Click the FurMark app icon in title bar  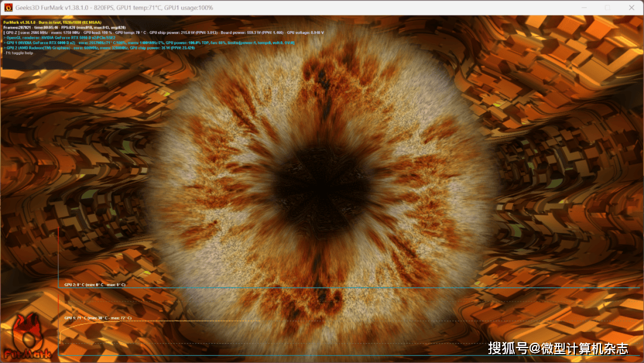tap(8, 8)
